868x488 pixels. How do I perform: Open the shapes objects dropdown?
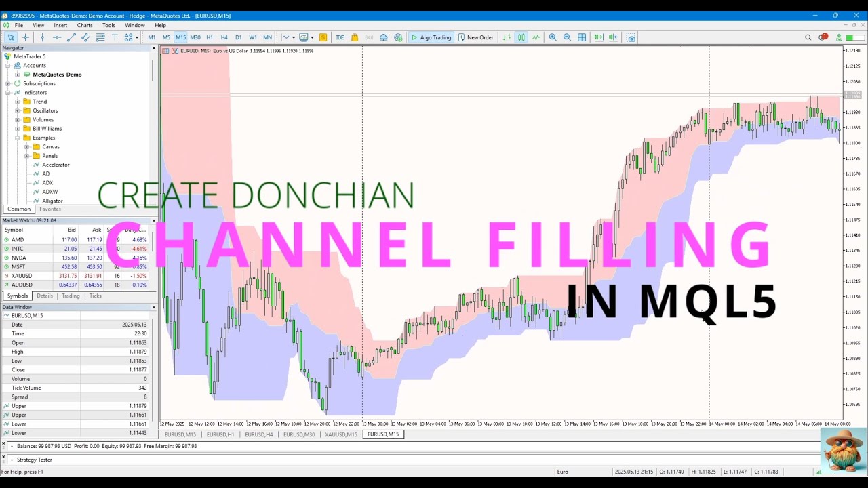pyautogui.click(x=131, y=37)
